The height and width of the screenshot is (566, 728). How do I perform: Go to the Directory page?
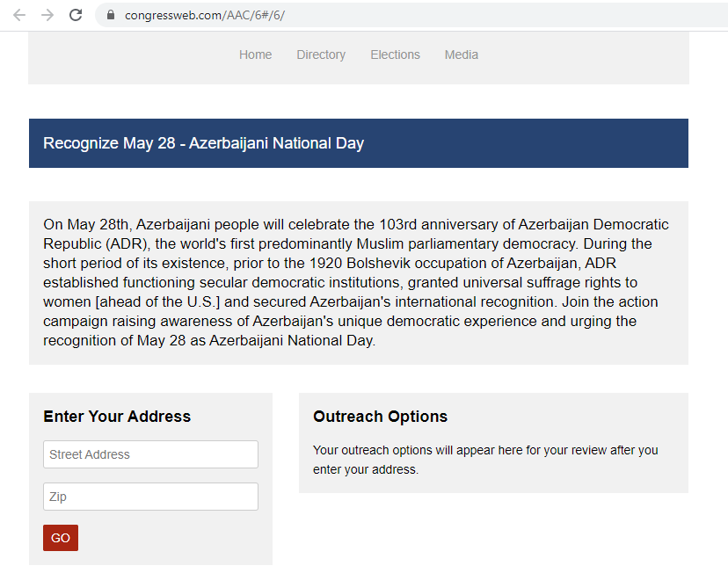click(x=321, y=54)
